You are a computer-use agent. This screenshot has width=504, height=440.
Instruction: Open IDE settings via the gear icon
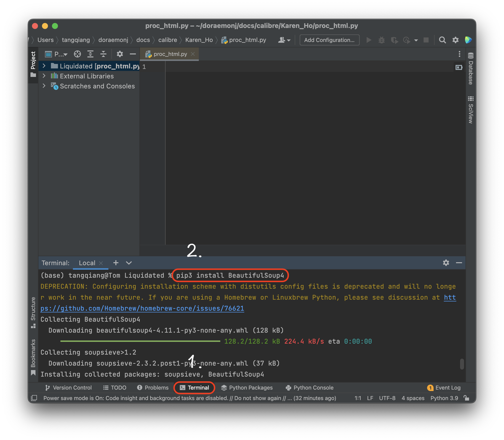(x=455, y=40)
